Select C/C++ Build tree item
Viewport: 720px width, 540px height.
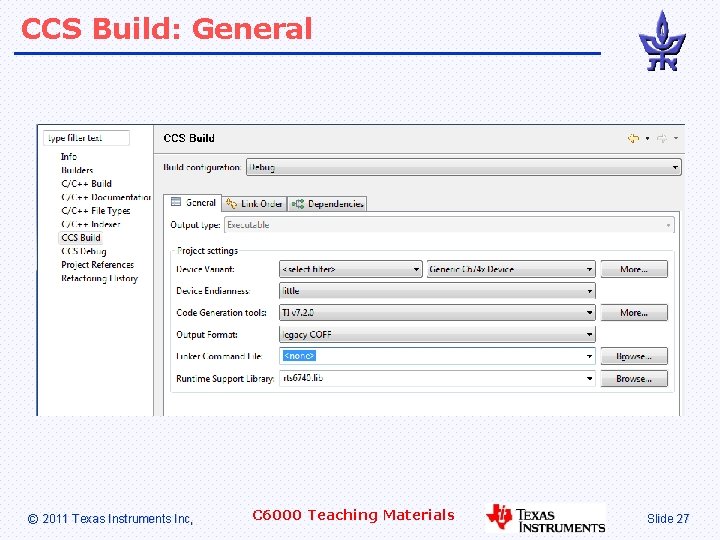click(86, 184)
